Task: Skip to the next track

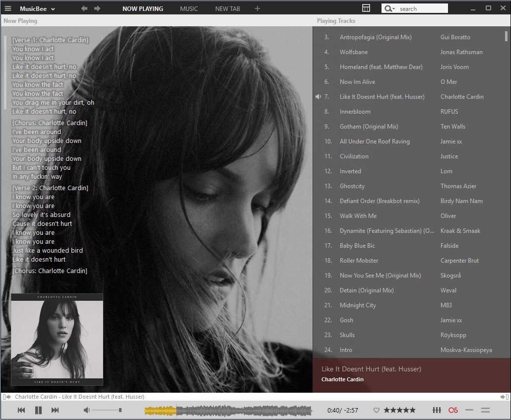Action: click(x=55, y=410)
